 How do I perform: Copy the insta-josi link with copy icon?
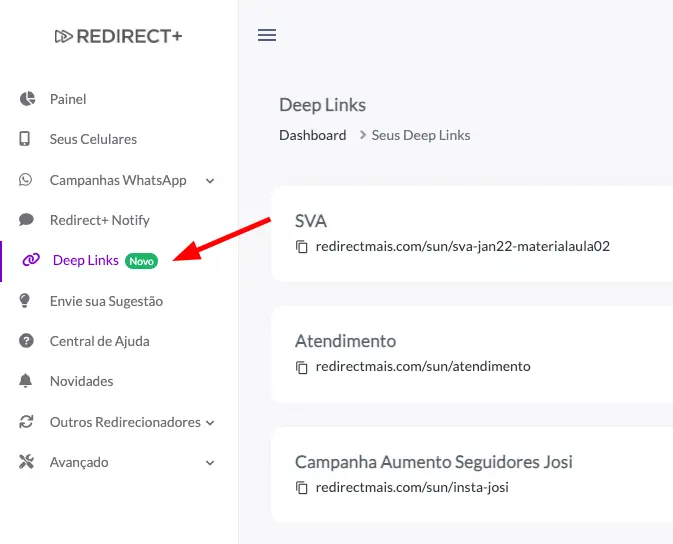302,488
